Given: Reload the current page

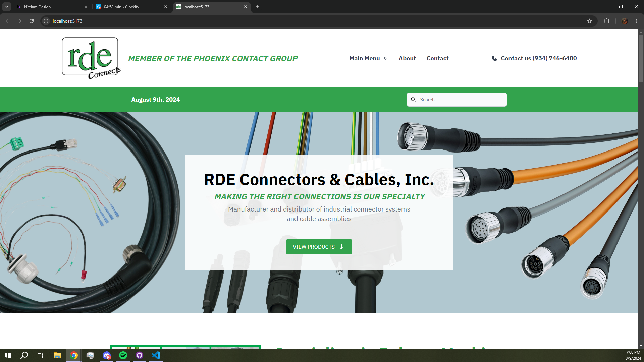Looking at the screenshot, I should (32, 21).
